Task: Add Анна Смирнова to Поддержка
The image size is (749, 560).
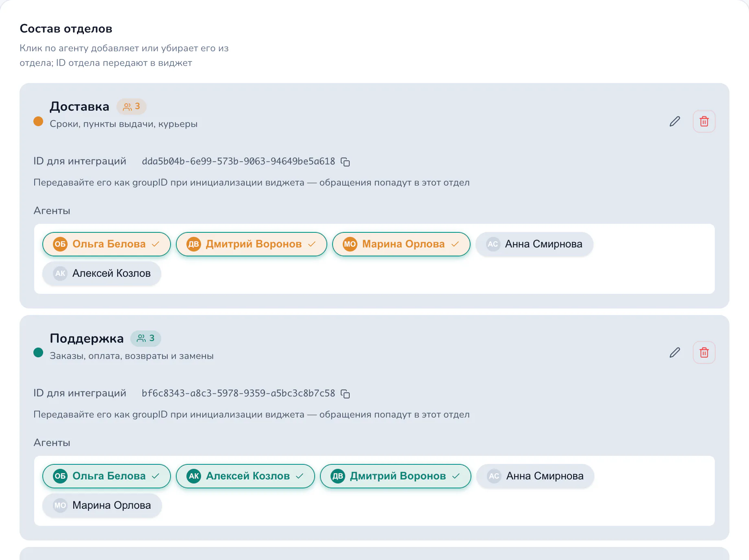Action: pos(535,476)
